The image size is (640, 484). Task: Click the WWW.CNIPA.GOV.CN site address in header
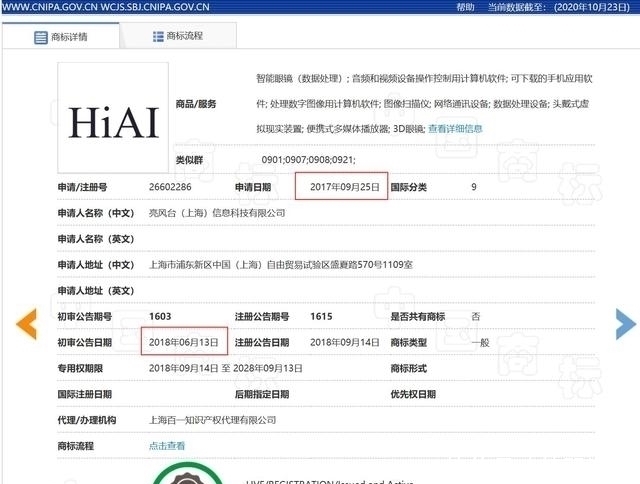(x=49, y=7)
